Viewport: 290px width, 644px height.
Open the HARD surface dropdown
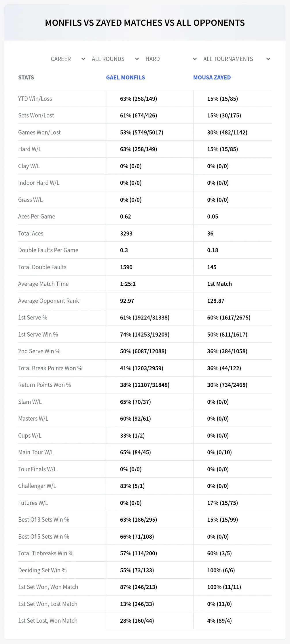pos(171,59)
